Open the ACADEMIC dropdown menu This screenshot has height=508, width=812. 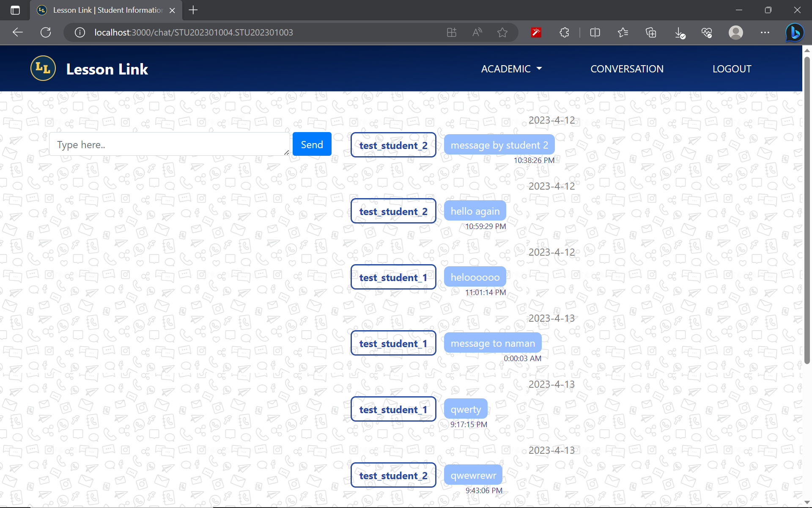[x=511, y=69]
